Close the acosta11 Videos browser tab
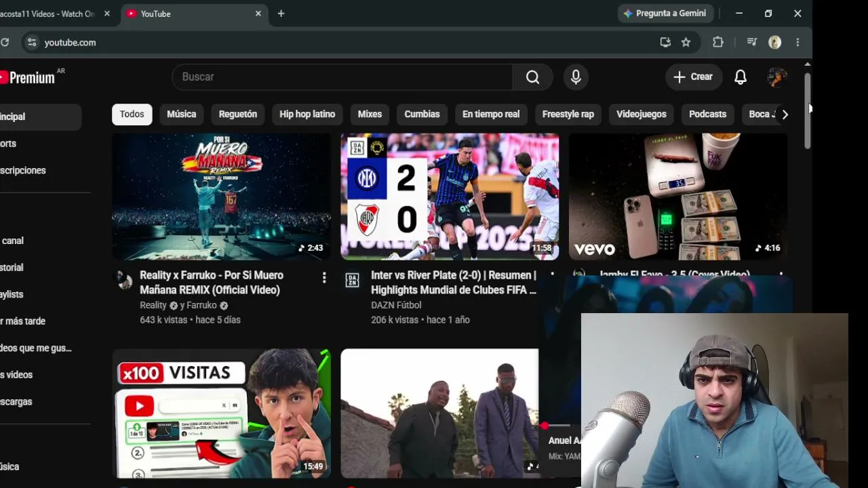 click(106, 14)
